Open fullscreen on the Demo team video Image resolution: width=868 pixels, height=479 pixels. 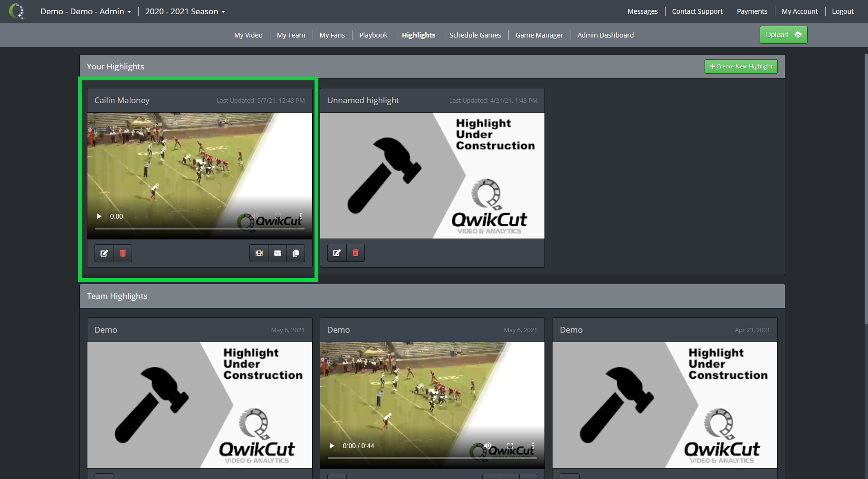point(510,446)
